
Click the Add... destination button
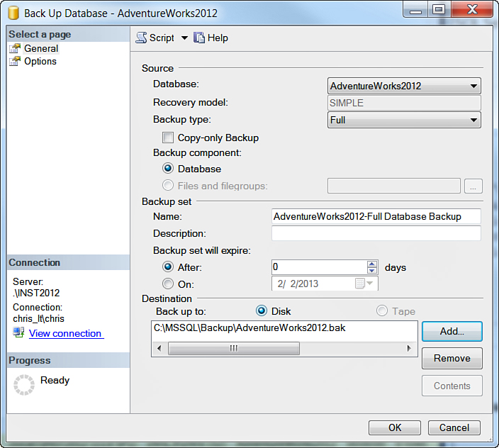452,331
